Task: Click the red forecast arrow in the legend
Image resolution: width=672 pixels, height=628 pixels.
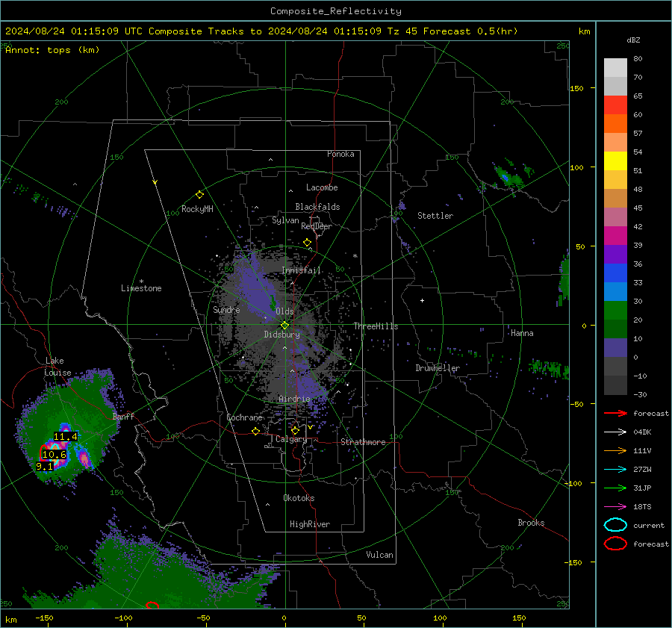Action: pos(615,413)
